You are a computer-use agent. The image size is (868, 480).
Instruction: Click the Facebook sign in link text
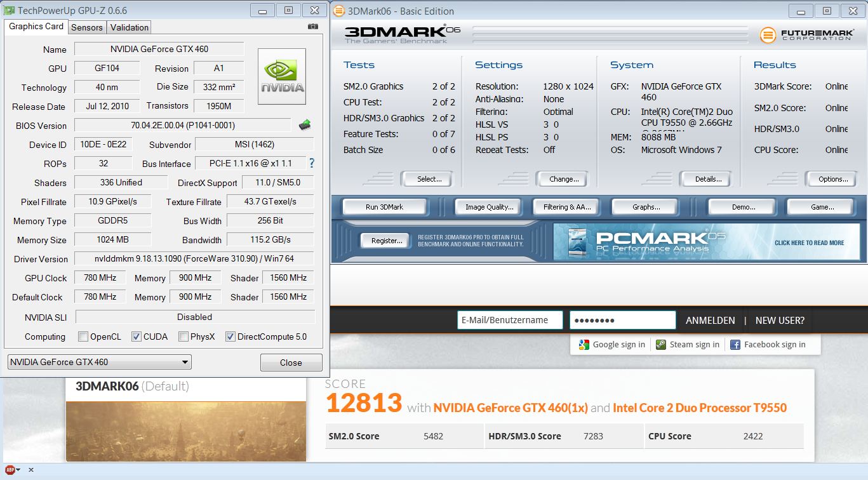[x=775, y=344]
